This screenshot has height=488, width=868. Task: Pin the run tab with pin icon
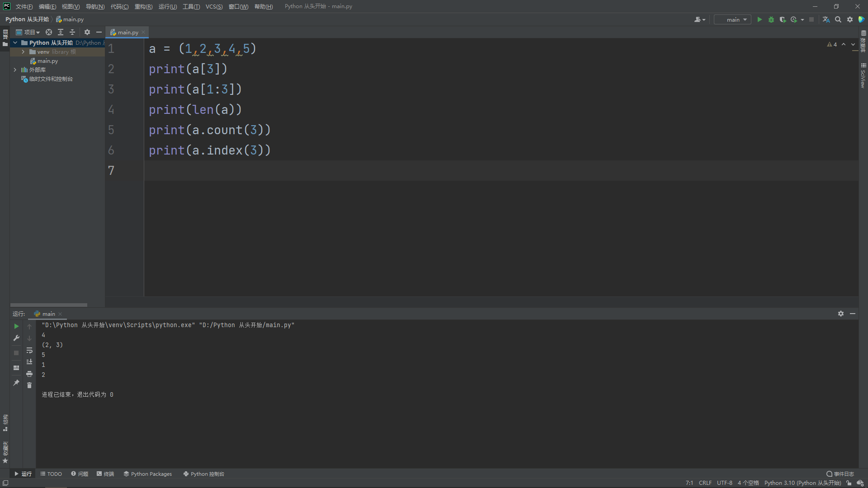point(16,383)
